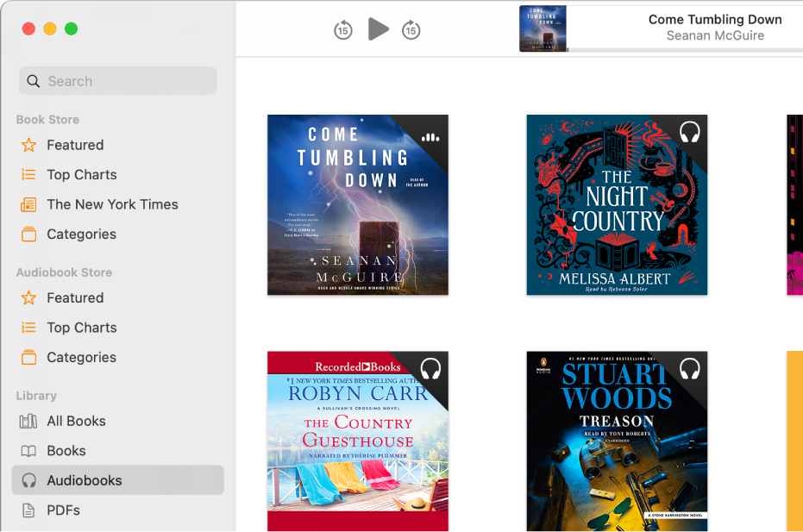Click the magnifying glass search icon
The width and height of the screenshot is (803, 532).
34,81
